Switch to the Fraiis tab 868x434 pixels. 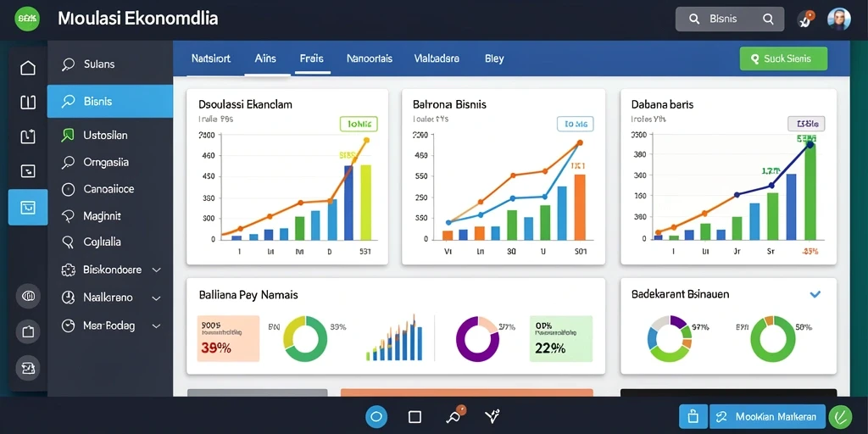[x=312, y=58]
